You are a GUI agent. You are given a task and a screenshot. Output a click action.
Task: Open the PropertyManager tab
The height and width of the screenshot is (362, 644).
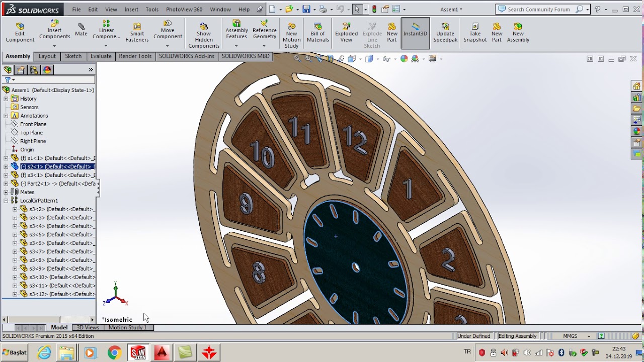pos(21,70)
